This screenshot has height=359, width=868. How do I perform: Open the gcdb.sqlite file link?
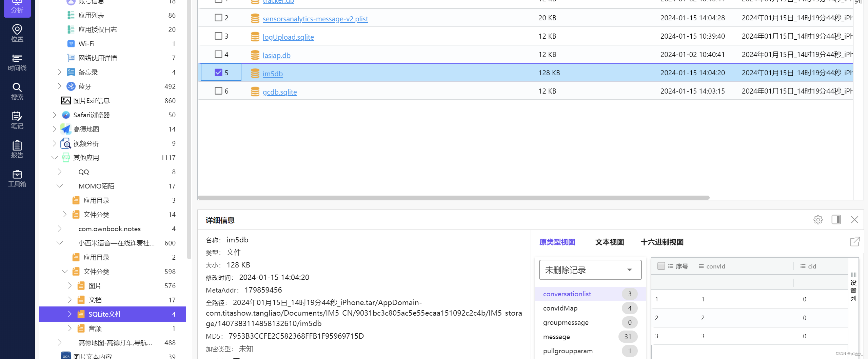tap(280, 92)
